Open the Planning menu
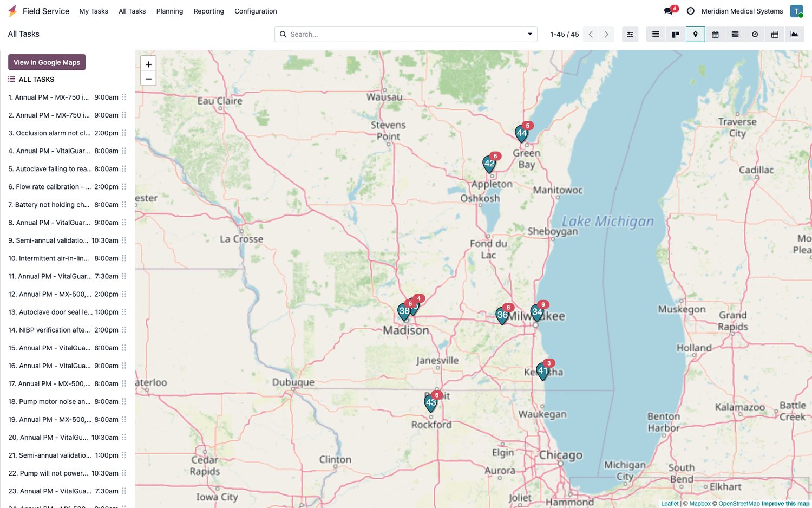The width and height of the screenshot is (812, 508). (169, 11)
